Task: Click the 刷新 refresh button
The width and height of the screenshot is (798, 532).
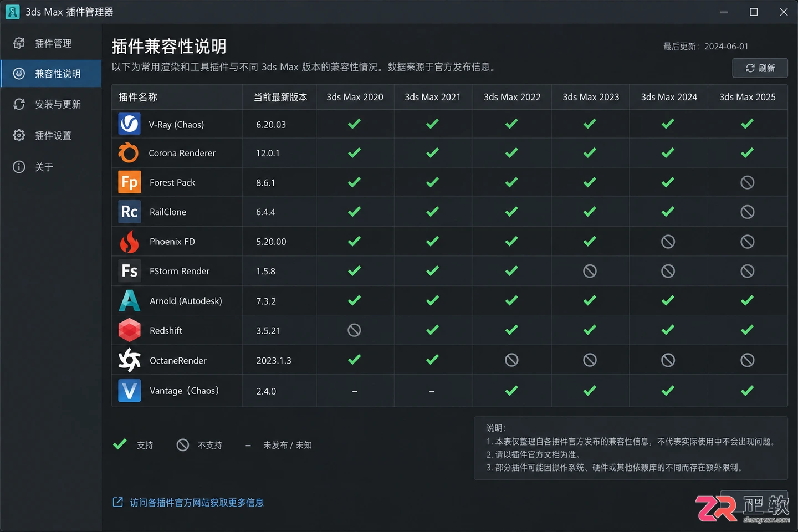Action: point(760,68)
